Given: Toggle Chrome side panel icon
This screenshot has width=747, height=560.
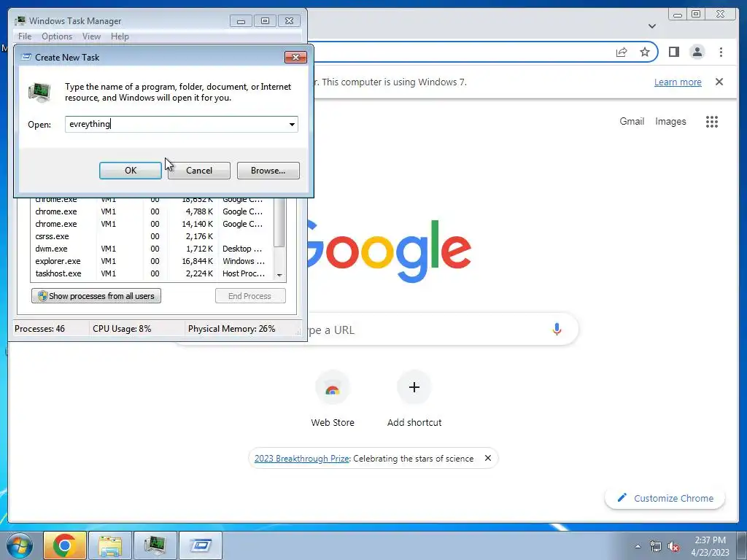Looking at the screenshot, I should [x=673, y=52].
